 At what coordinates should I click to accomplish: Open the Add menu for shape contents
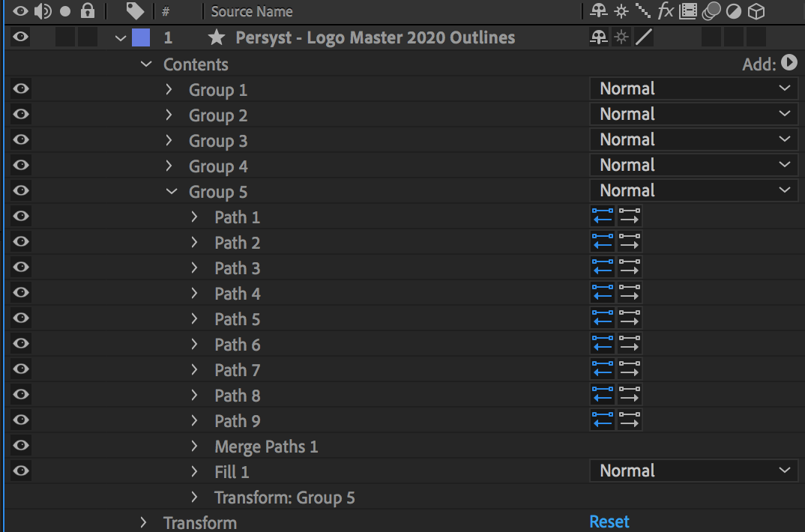(788, 64)
